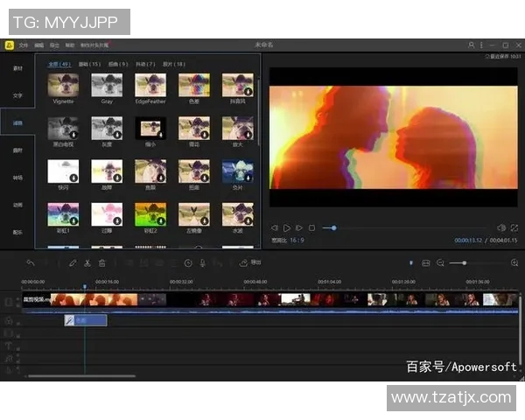Viewport: 525px width, 420px height.
Task: Open fullscreen preview mode
Action: tap(514, 227)
